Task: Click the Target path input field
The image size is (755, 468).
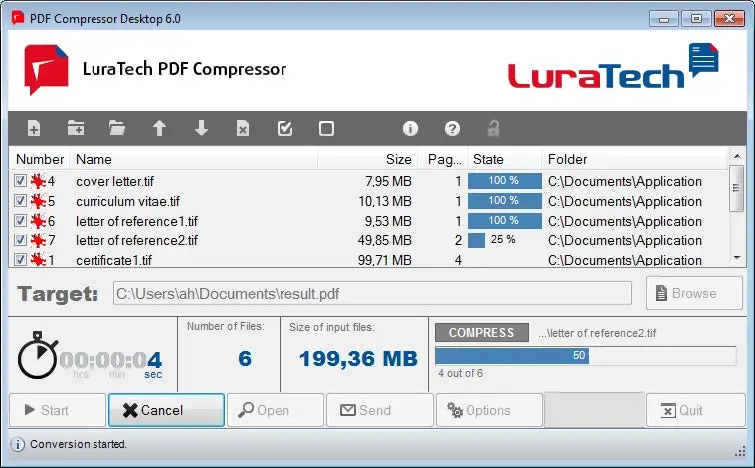Action: 372,293
